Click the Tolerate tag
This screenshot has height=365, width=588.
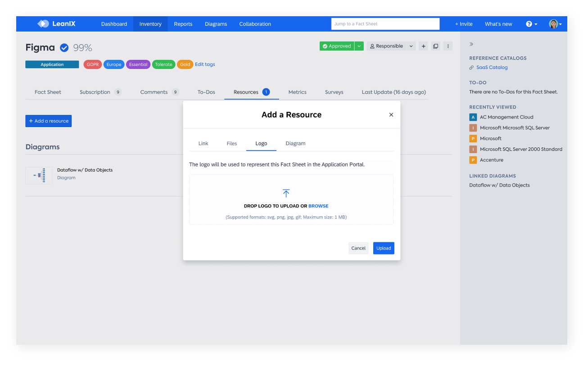pos(163,64)
